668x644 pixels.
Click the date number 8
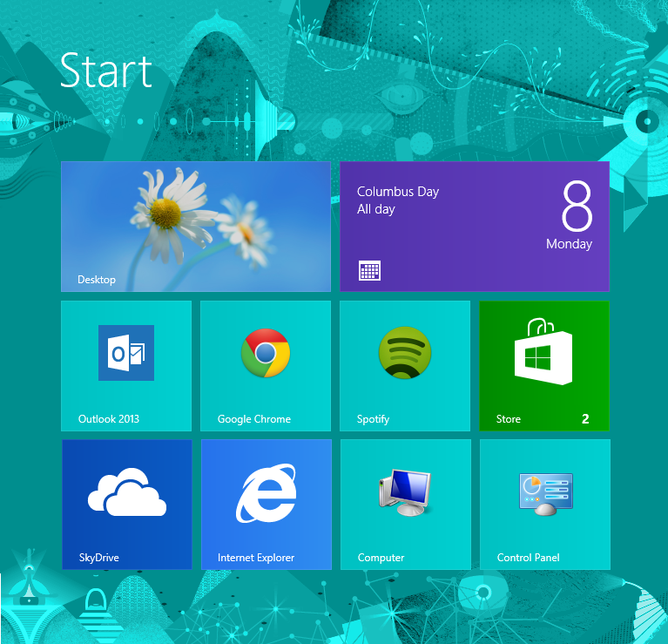[x=577, y=206]
